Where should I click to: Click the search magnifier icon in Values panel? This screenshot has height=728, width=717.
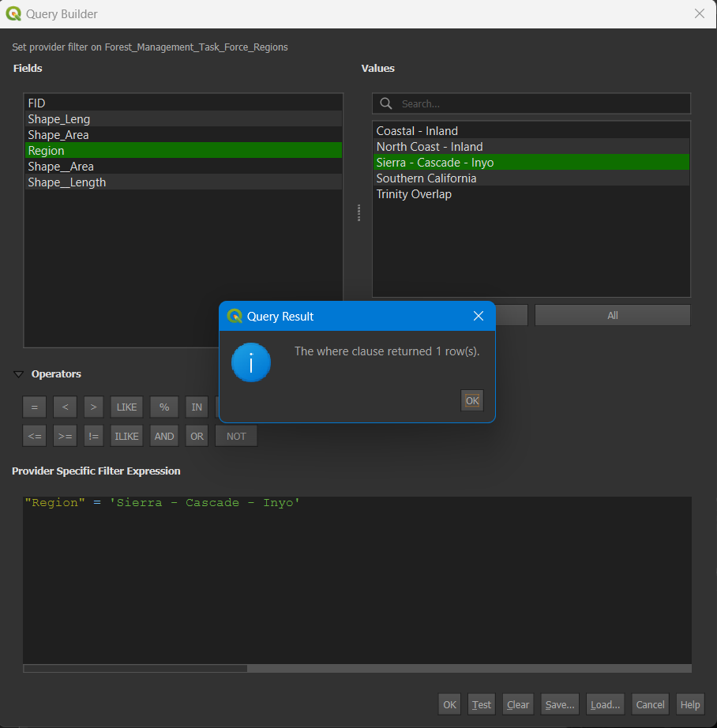pos(385,103)
